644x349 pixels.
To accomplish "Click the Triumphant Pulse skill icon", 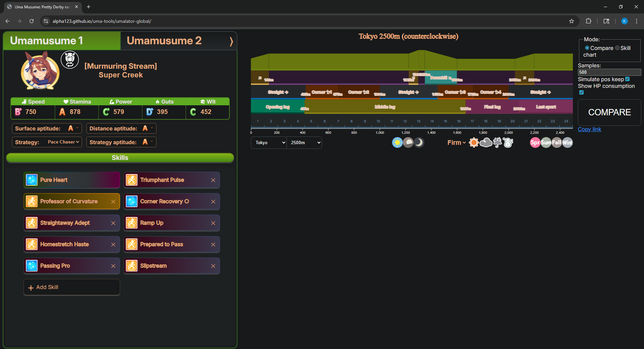I will (x=131, y=180).
